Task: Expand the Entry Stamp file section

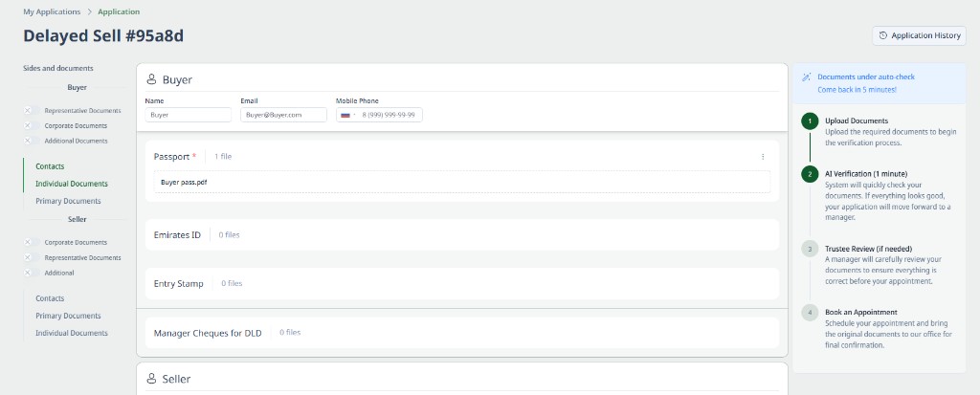Action: 462,284
